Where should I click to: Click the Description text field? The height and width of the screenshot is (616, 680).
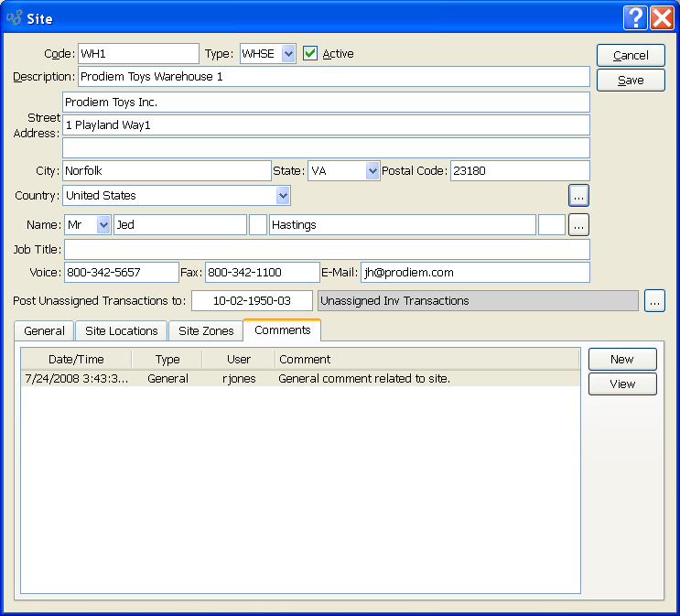click(334, 77)
